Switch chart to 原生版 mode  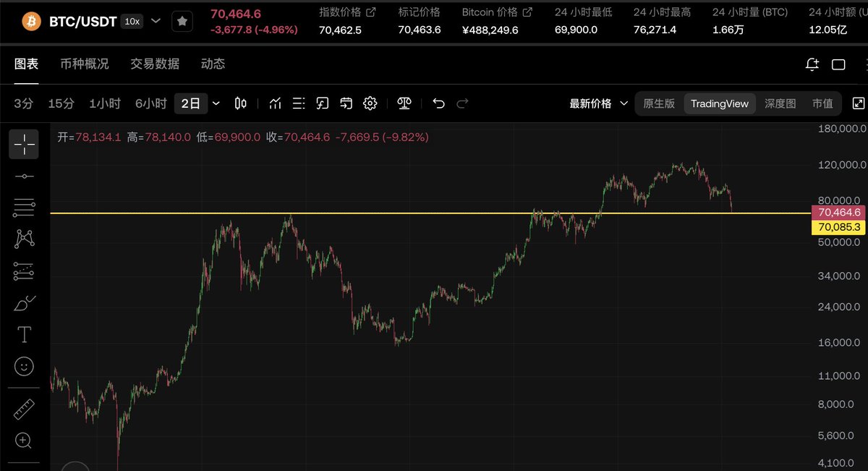point(659,103)
